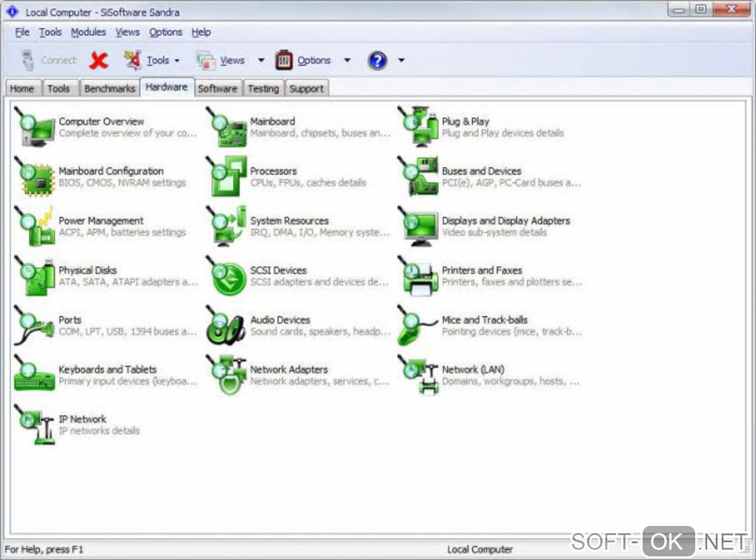Click 'Local Computer' in the status bar

[x=480, y=550]
